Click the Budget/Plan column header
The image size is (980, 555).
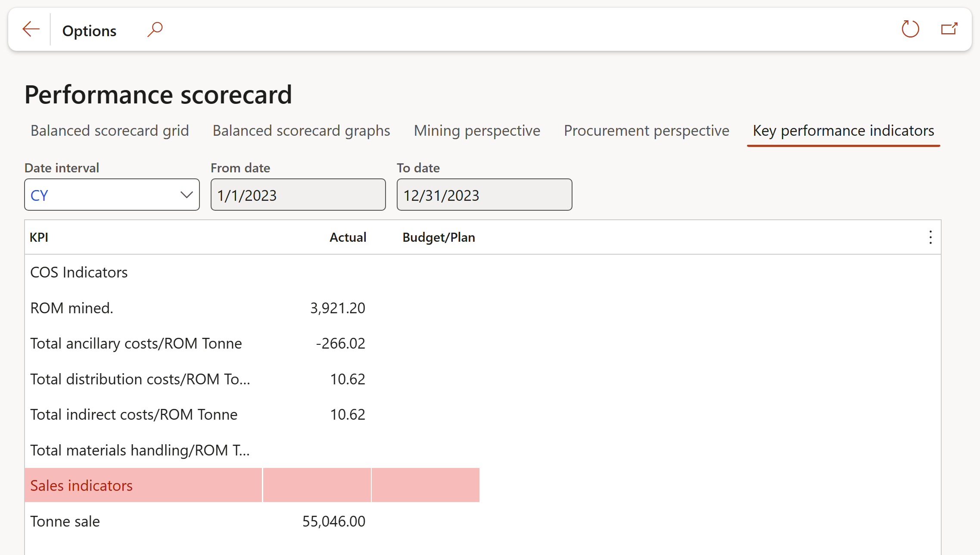click(439, 237)
